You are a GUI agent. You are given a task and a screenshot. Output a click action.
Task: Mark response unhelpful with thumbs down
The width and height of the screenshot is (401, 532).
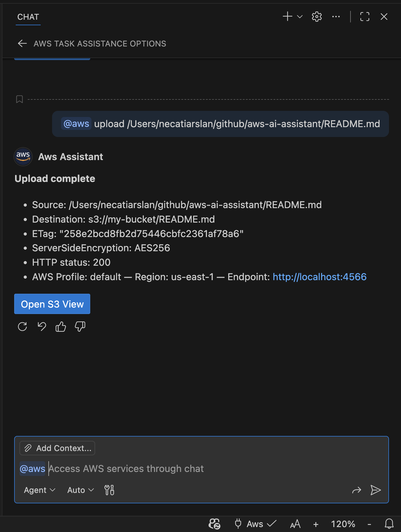[80, 326]
